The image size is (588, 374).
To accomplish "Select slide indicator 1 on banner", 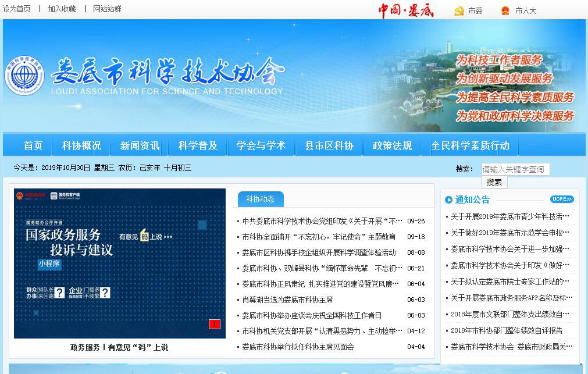I will (214, 324).
